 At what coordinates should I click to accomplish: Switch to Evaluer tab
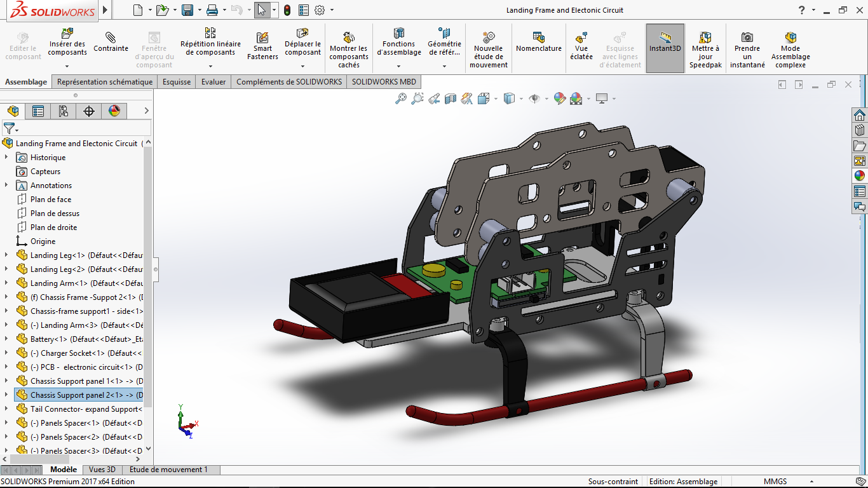(x=214, y=82)
